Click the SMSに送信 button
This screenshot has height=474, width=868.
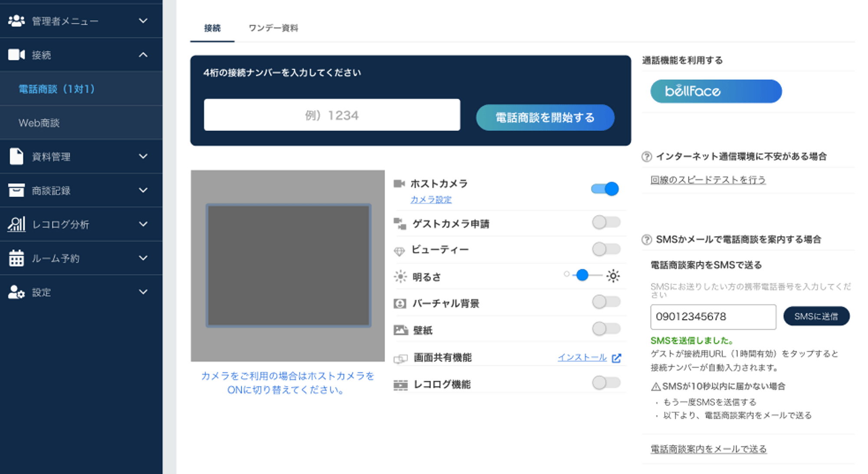[816, 317]
